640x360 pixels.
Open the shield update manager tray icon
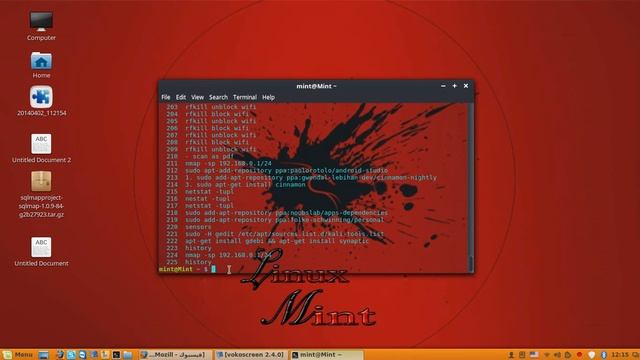tap(591, 355)
